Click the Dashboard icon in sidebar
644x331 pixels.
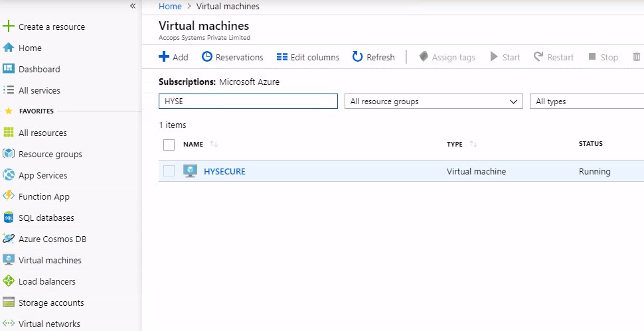click(8, 69)
